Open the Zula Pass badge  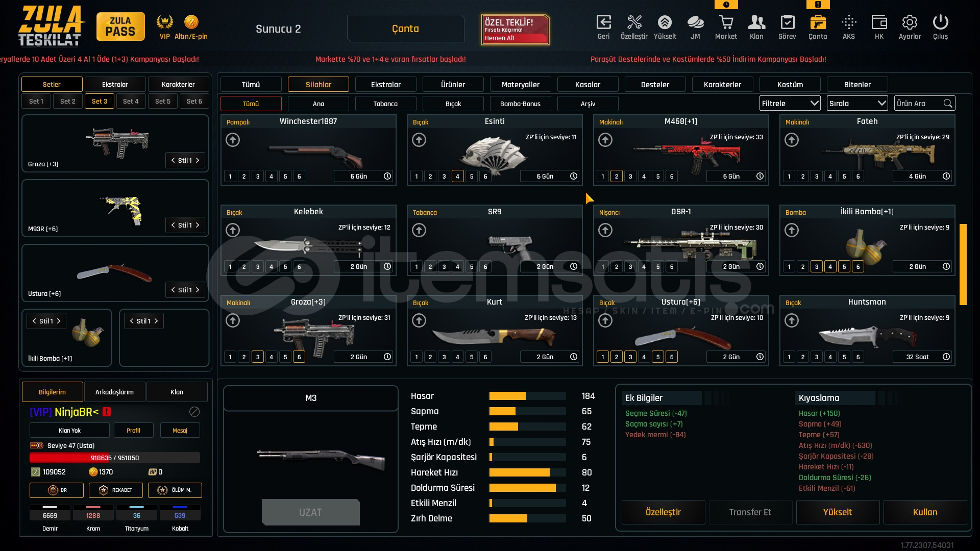pos(120,27)
